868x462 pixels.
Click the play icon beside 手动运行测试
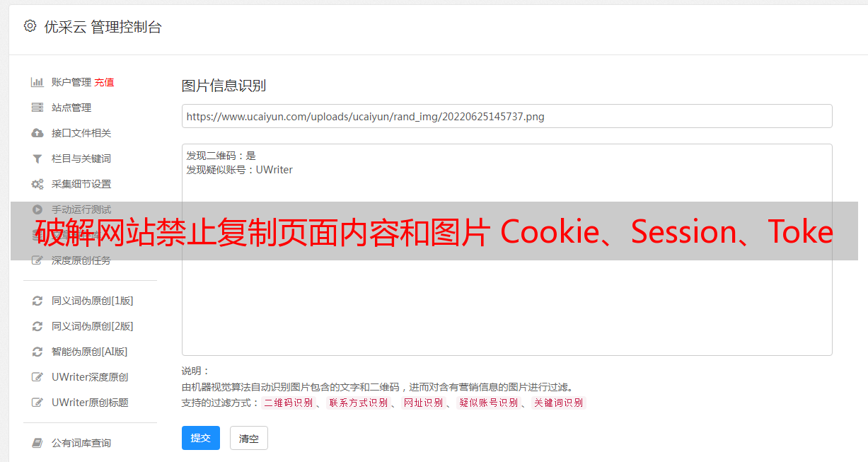[37, 209]
